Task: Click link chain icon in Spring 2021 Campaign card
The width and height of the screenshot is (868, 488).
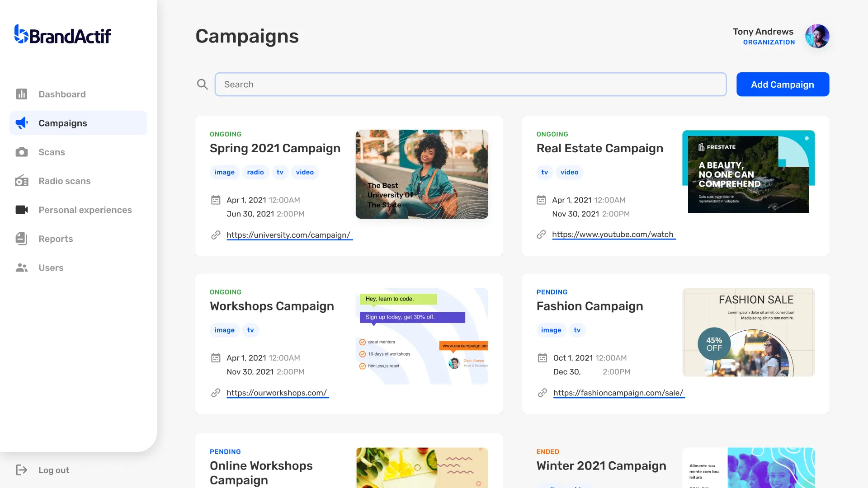Action: (x=216, y=235)
